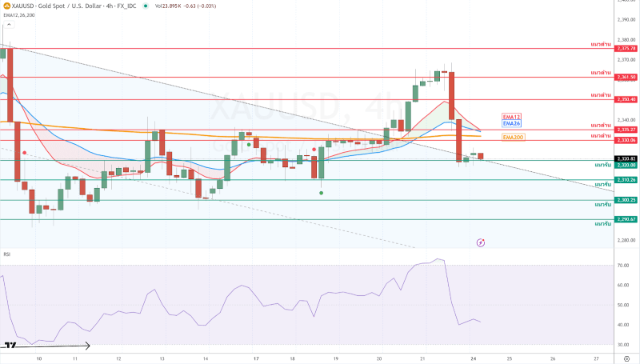This screenshot has width=640, height=364.
Task: Click the 2,290.67 support price label
Action: (626, 219)
